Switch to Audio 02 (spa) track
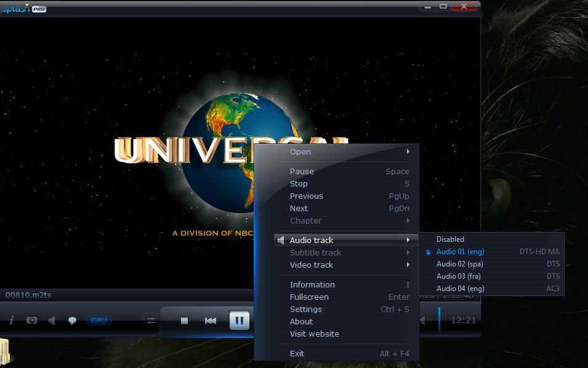 (491, 264)
